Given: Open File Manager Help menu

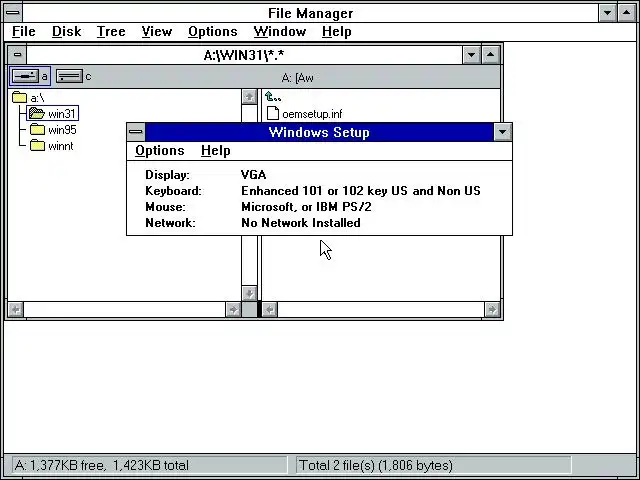Looking at the screenshot, I should (336, 31).
